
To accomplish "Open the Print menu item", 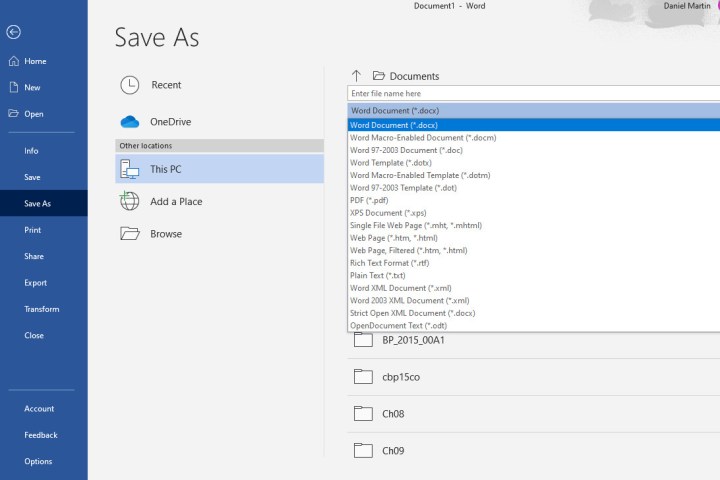I will point(33,230).
